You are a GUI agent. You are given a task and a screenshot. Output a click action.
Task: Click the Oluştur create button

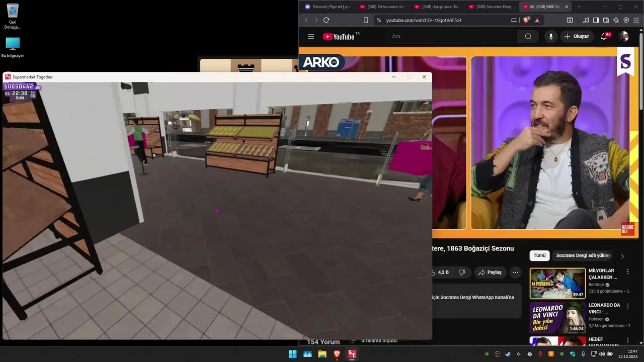tap(577, 36)
